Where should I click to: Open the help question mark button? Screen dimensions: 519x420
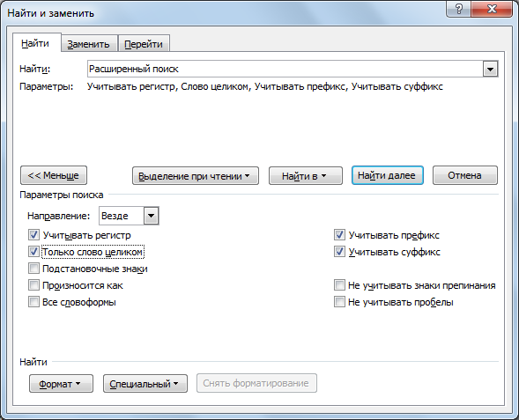pos(458,9)
